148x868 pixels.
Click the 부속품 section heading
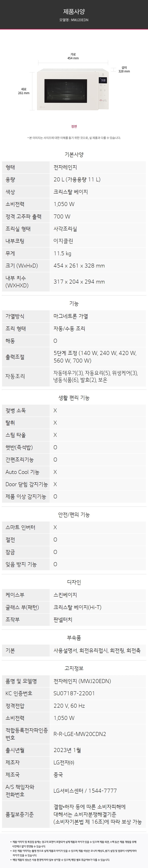[74, 638]
